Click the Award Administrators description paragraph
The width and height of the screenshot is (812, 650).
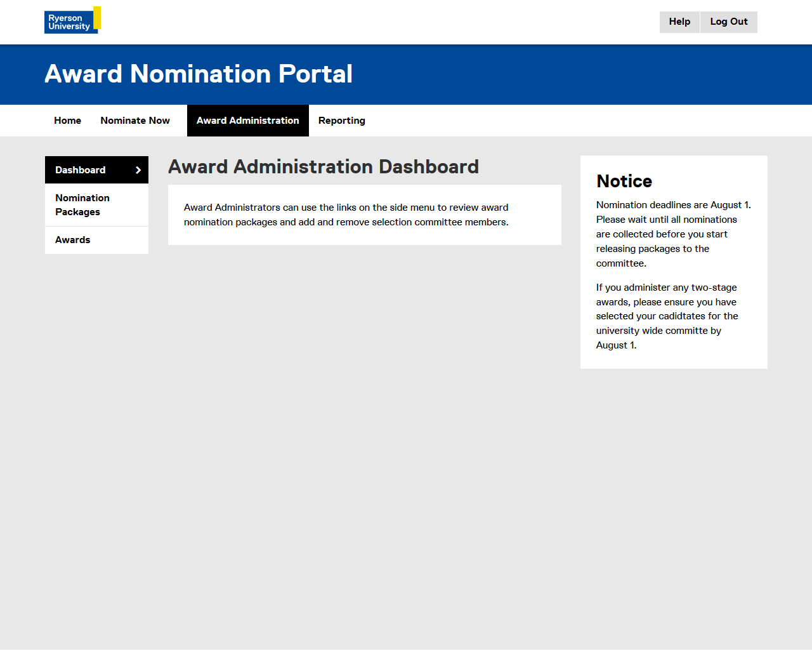(346, 215)
